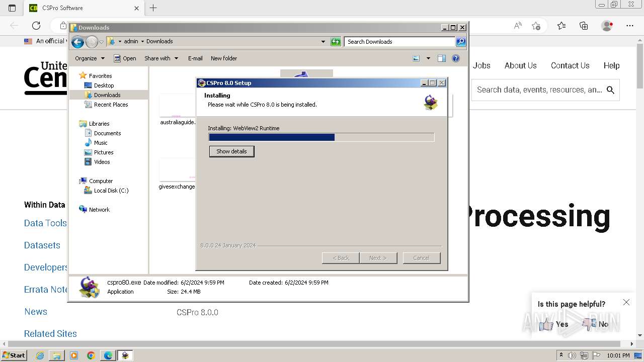This screenshot has height=362, width=644.
Task: Open Related Sites link
Action: [x=50, y=334]
